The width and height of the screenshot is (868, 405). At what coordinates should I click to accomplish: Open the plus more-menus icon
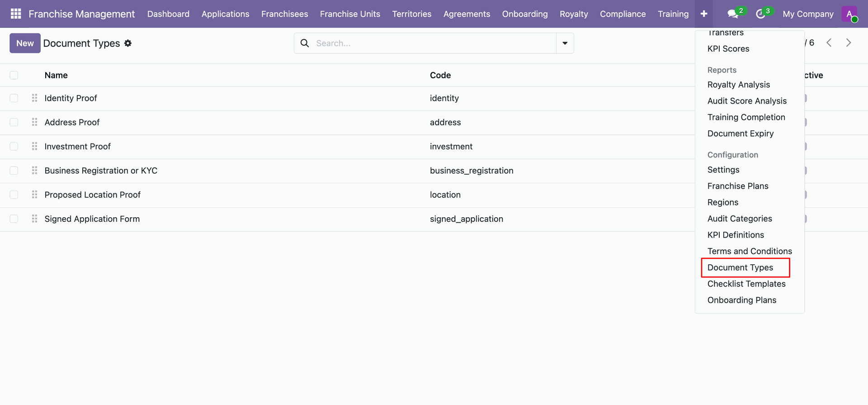pos(704,14)
